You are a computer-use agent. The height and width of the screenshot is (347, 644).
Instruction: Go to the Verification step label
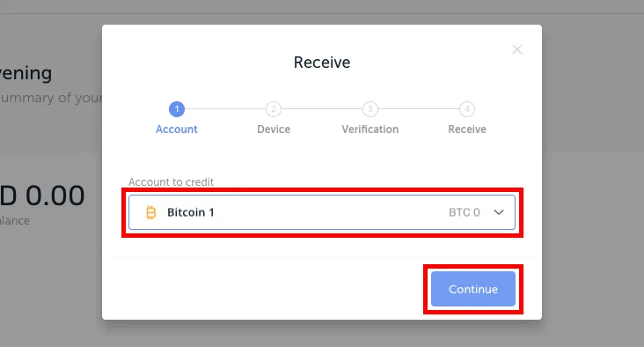pyautogui.click(x=370, y=129)
